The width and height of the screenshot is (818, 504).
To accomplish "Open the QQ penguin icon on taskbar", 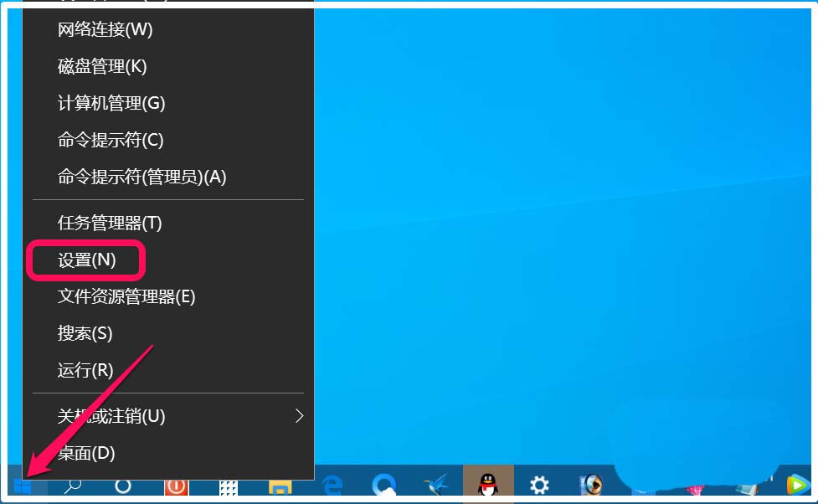I will click(486, 486).
